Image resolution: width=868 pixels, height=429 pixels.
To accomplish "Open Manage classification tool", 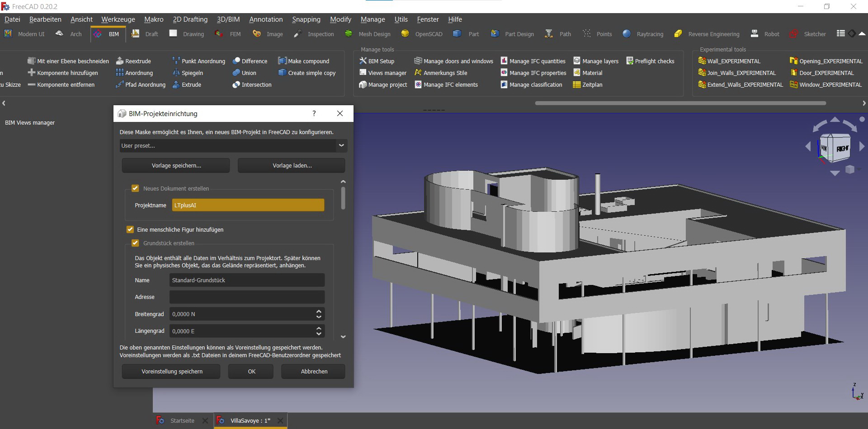I will tap(531, 84).
